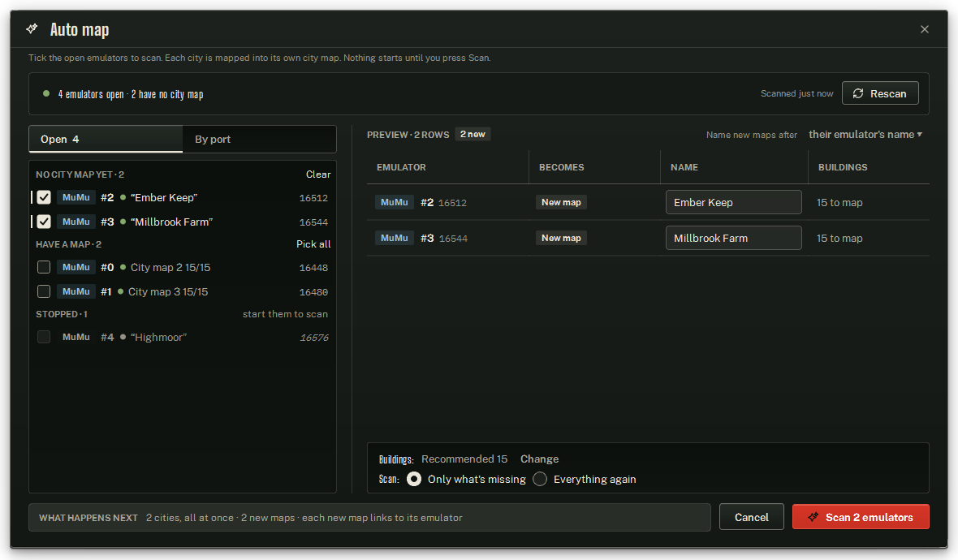Click '15 to map' in the Ember Keep row
This screenshot has width=958, height=560.
coord(839,202)
